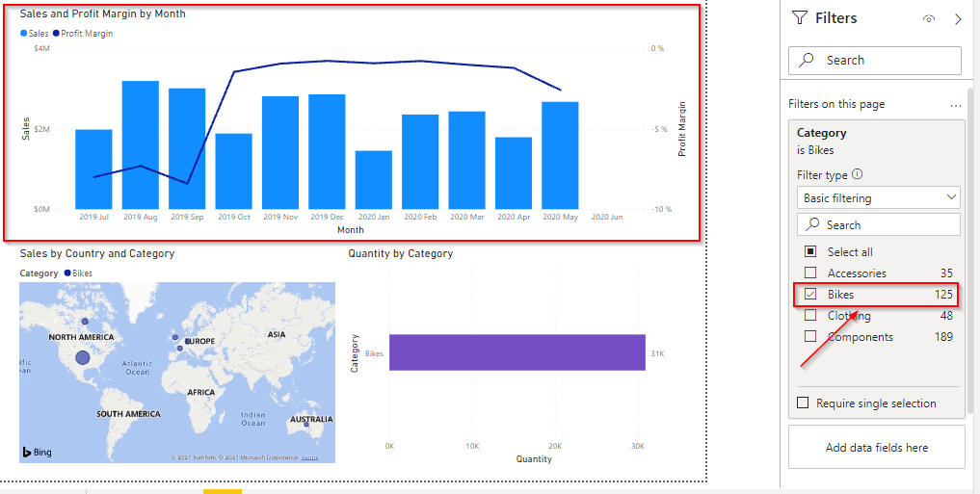The width and height of the screenshot is (980, 494).
Task: Open the Terms link on the map
Action: 309,457
